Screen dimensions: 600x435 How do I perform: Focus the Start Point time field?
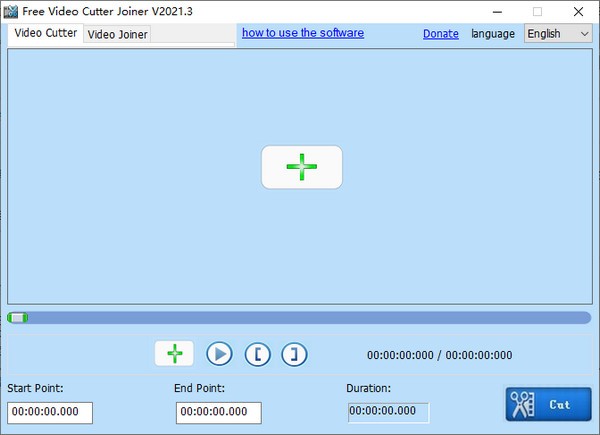50,412
